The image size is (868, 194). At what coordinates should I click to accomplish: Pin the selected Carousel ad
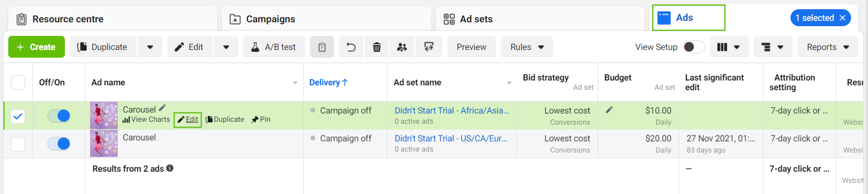click(261, 119)
